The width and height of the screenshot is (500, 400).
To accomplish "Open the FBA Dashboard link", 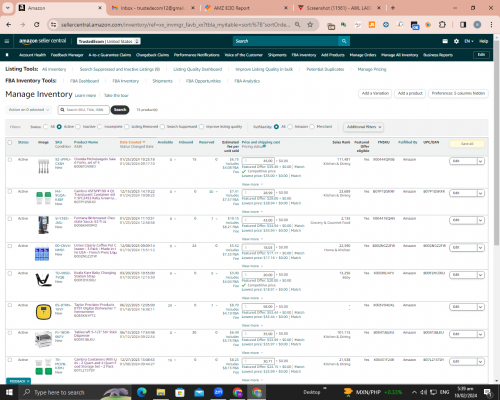I will point(85,81).
